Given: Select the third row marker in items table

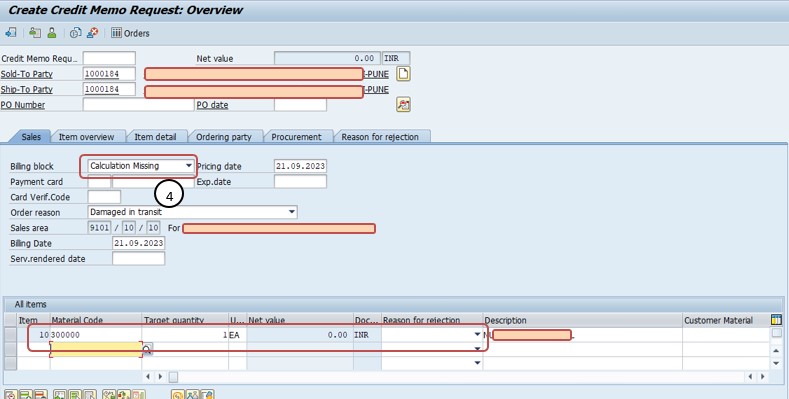Looking at the screenshot, I should (x=11, y=363).
